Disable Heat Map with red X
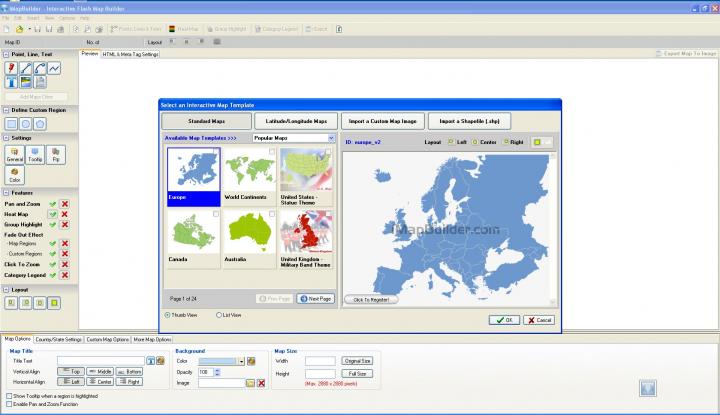 [x=65, y=214]
